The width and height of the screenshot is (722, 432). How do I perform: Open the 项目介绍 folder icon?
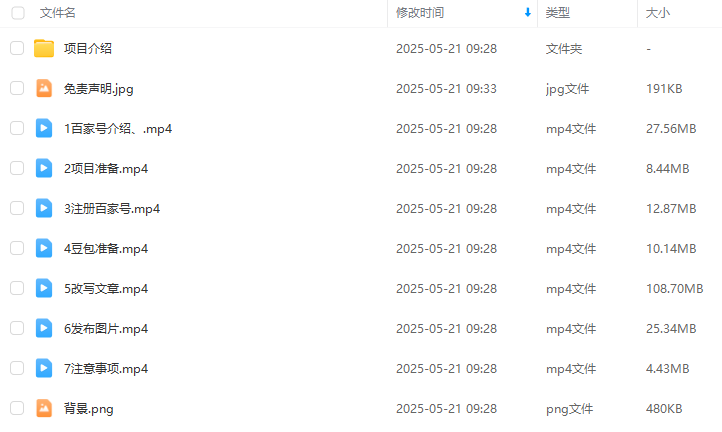pos(44,48)
